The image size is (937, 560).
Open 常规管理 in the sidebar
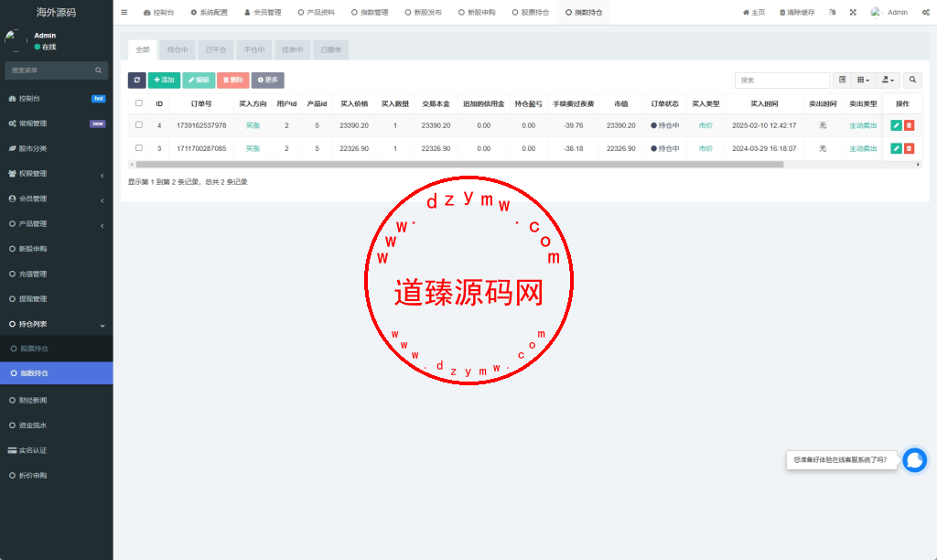(56, 124)
